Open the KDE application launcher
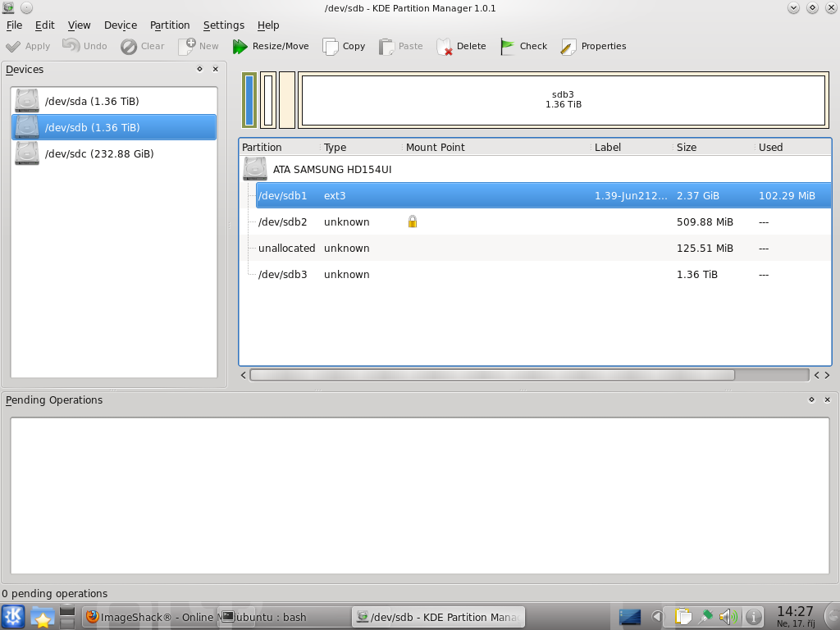840x630 pixels. click(13, 617)
